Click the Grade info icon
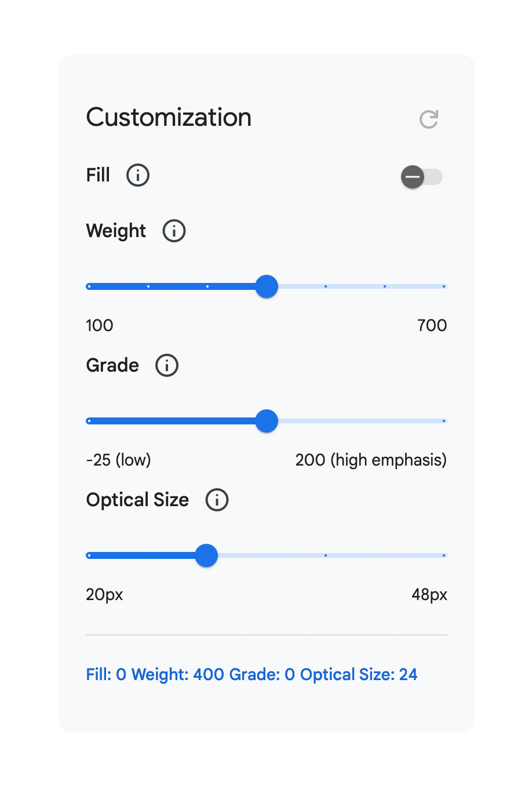 click(167, 365)
